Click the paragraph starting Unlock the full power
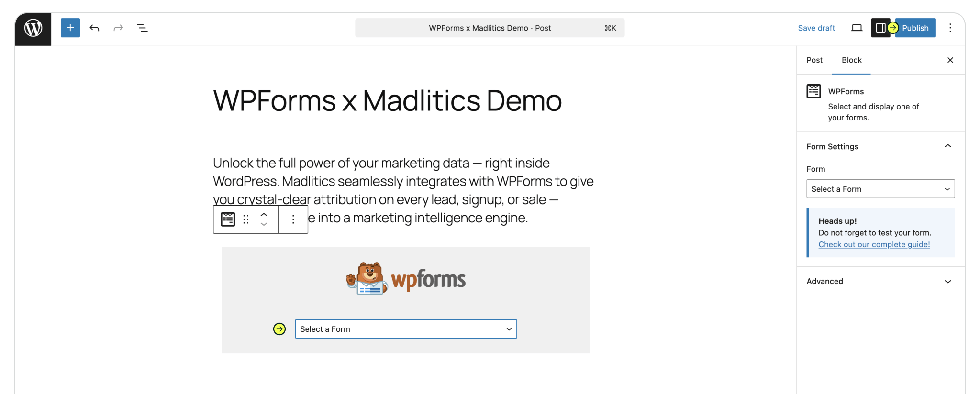The image size is (980, 394). coord(403,190)
